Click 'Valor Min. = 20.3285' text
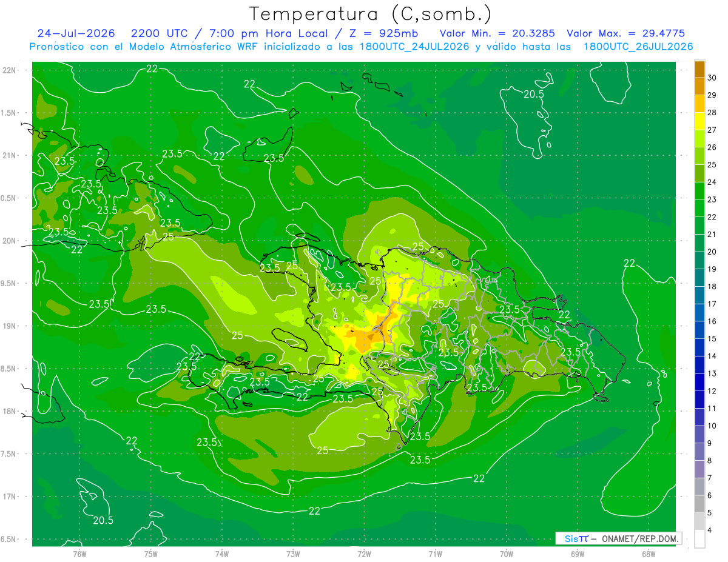The height and width of the screenshot is (562, 728). 497,33
